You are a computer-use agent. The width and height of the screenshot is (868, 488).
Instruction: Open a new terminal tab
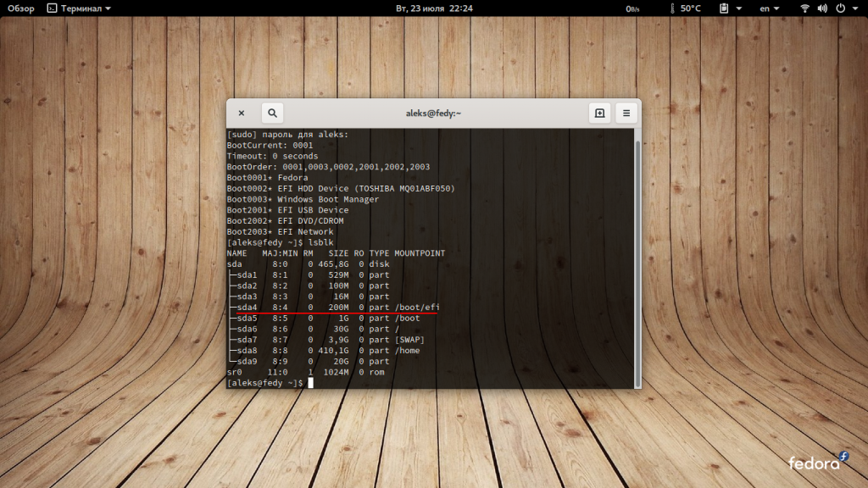[x=599, y=113]
